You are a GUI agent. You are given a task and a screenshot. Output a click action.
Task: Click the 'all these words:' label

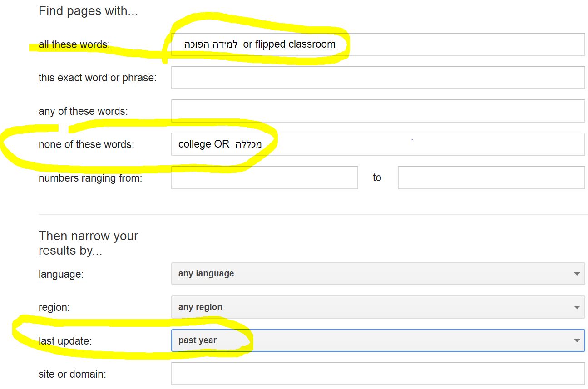tap(74, 44)
